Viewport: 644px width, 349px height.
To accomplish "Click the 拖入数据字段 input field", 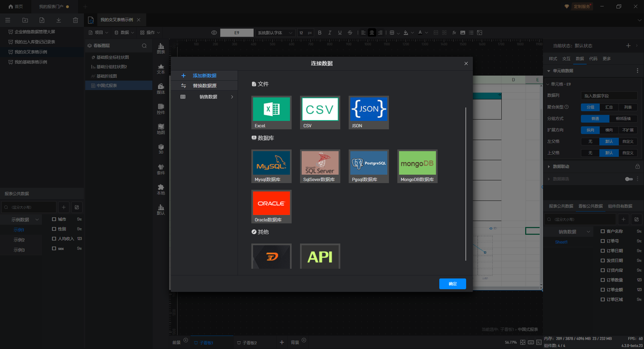I will point(609,96).
